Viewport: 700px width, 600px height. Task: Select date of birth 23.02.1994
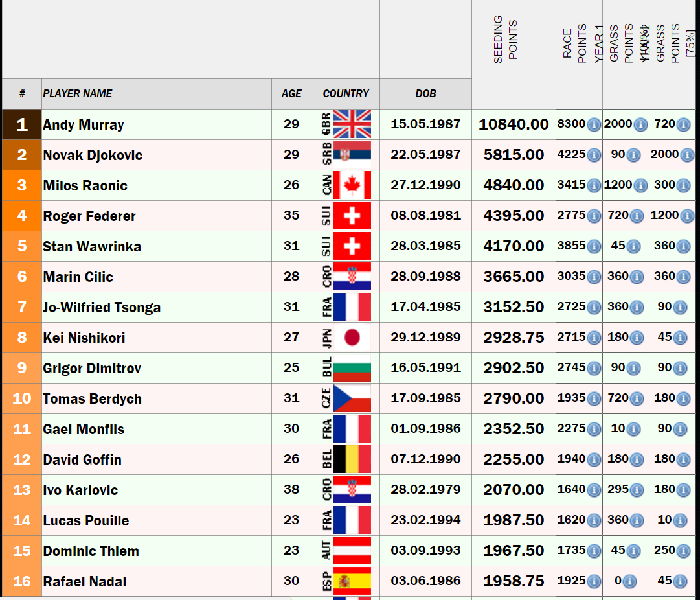pos(425,520)
